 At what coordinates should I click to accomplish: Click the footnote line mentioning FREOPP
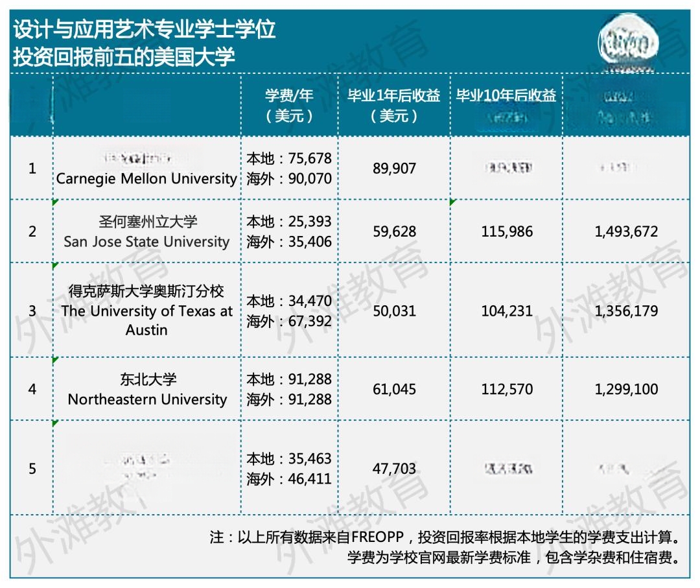pyautogui.click(x=445, y=537)
